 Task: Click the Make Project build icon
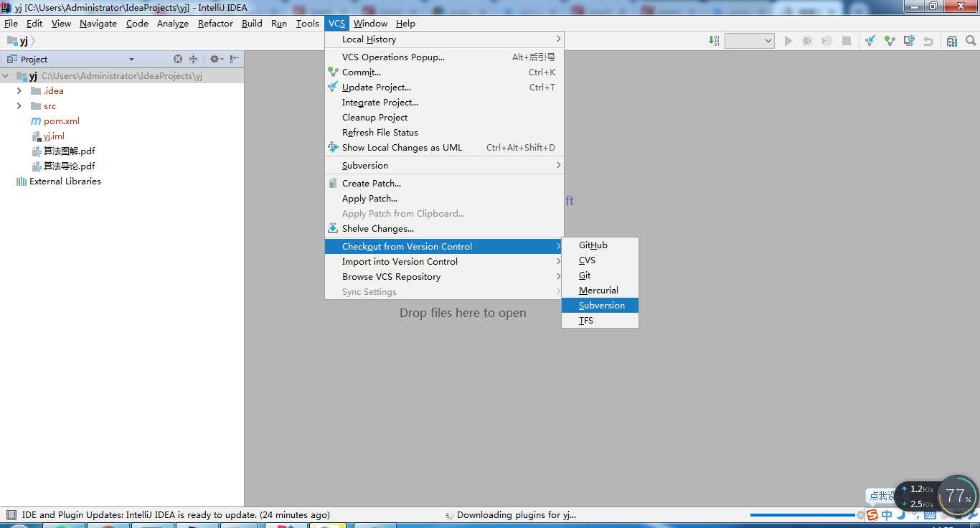[714, 41]
